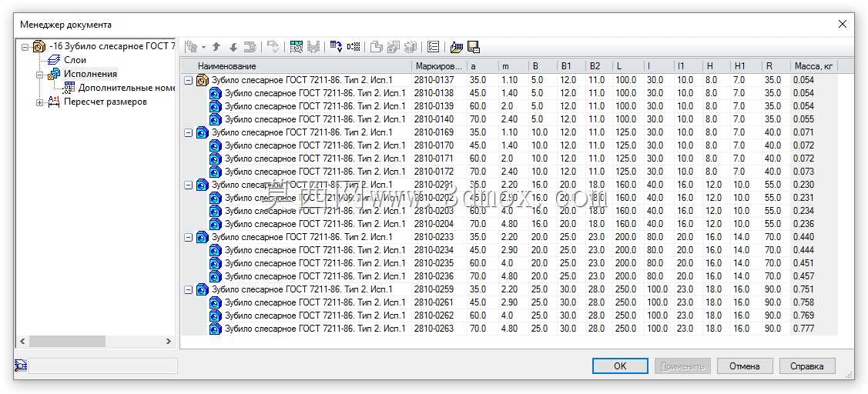Click the move up arrow toolbar icon

(x=216, y=48)
